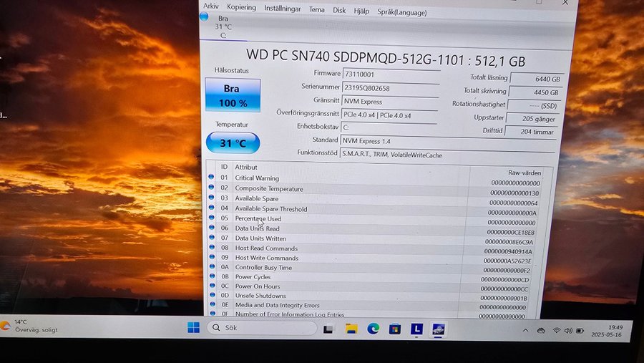Click the 31 °C temperature button
The image size is (644, 363).
[x=233, y=142]
